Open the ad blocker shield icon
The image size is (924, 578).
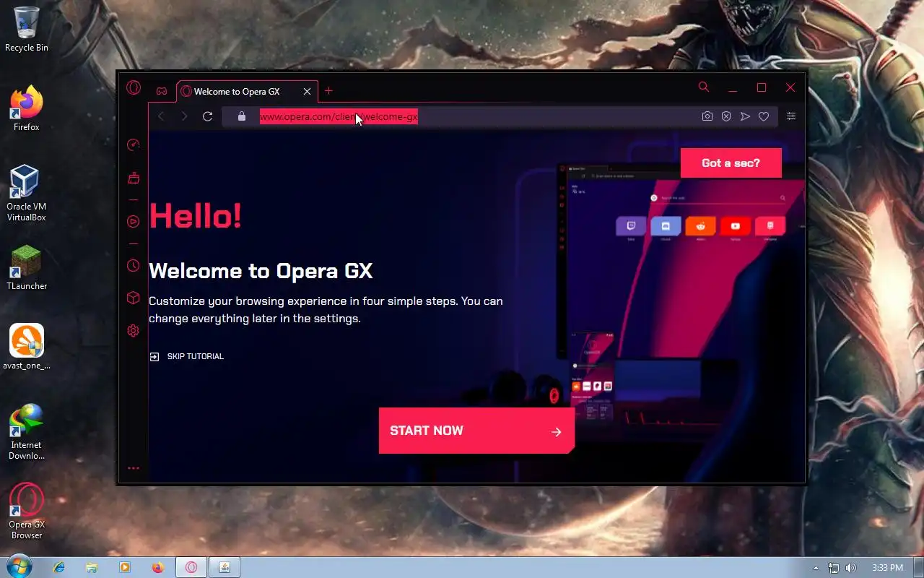pyautogui.click(x=726, y=116)
